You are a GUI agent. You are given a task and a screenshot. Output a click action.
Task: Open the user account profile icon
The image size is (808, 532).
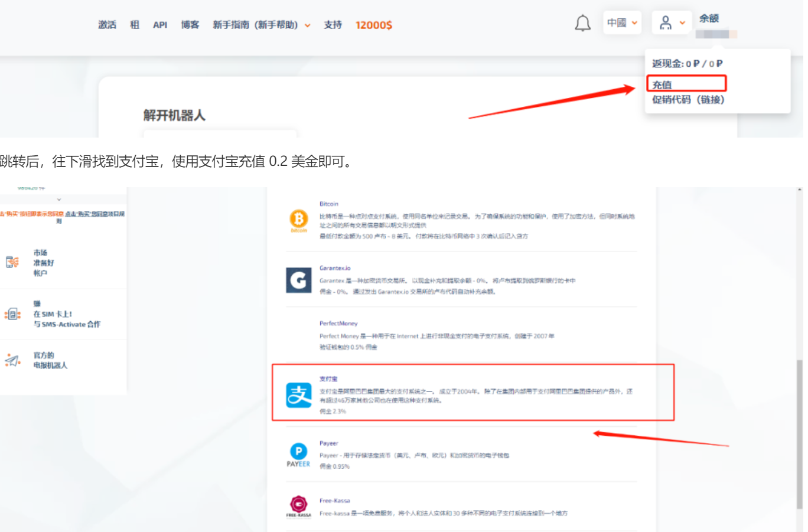coord(666,23)
